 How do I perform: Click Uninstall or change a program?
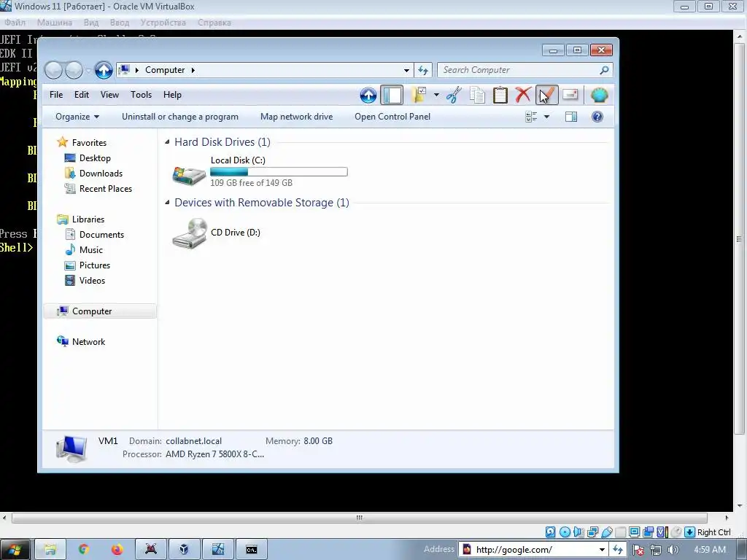coord(180,117)
